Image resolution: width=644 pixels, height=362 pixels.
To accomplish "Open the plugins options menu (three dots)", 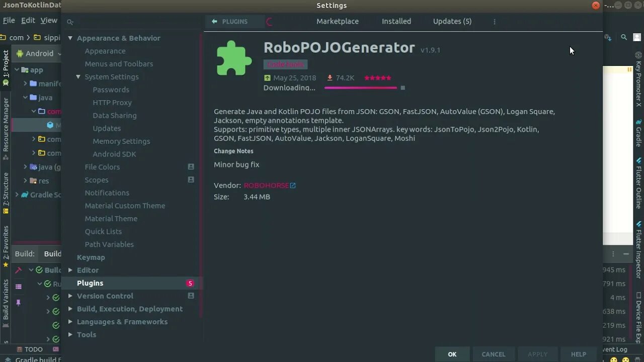I will [495, 22].
